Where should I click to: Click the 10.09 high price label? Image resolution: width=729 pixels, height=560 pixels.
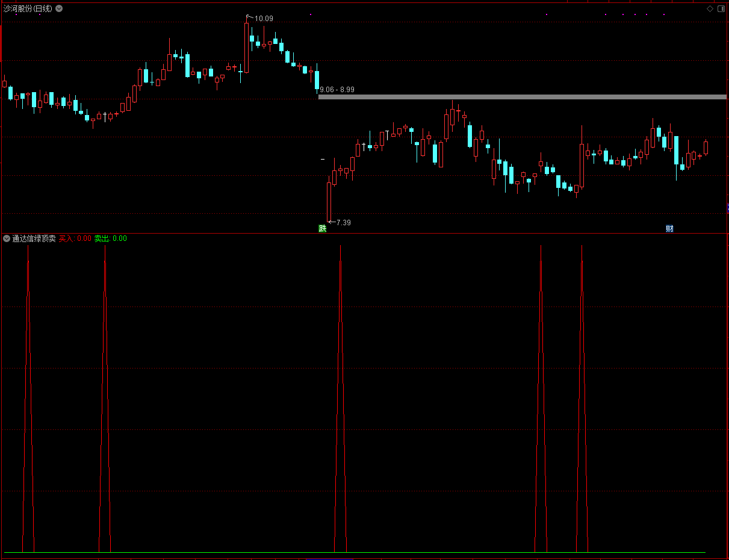coord(264,19)
